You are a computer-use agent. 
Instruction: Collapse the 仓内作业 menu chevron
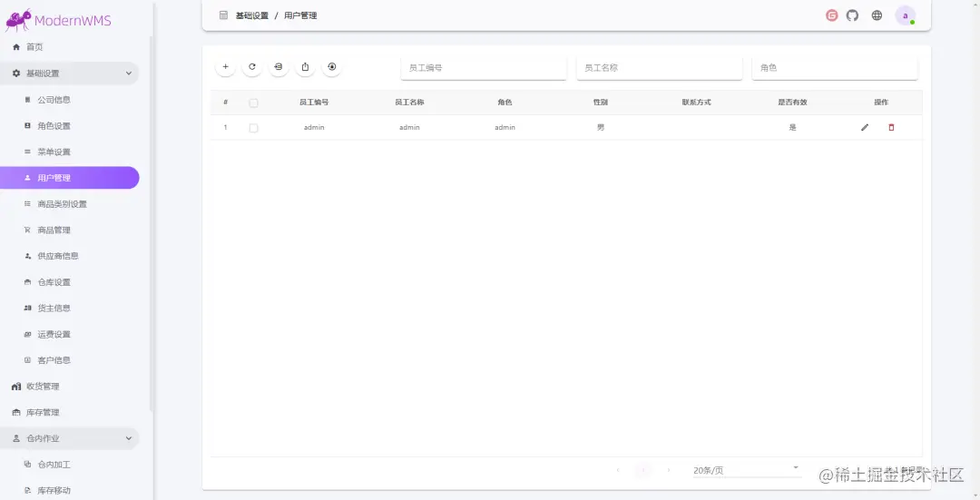tap(129, 438)
